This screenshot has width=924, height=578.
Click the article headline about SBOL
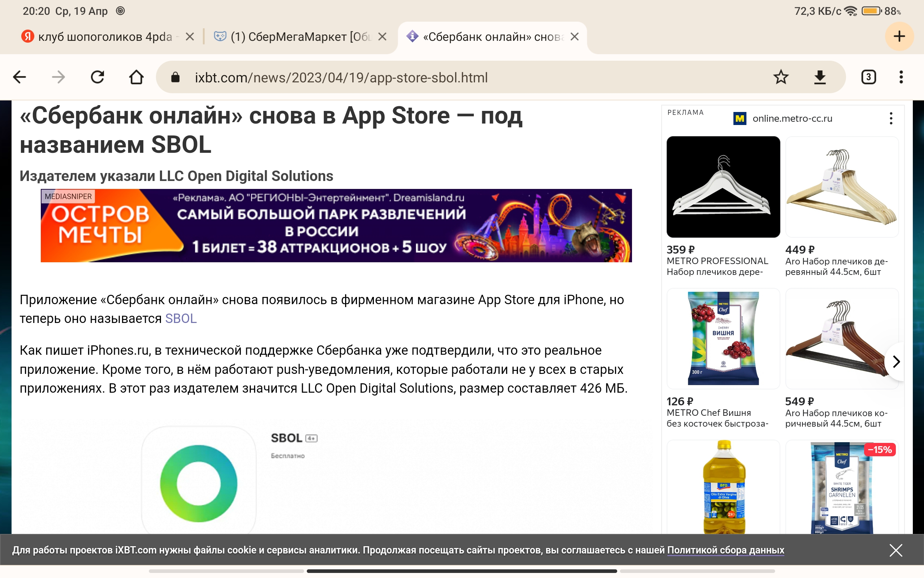[271, 130]
